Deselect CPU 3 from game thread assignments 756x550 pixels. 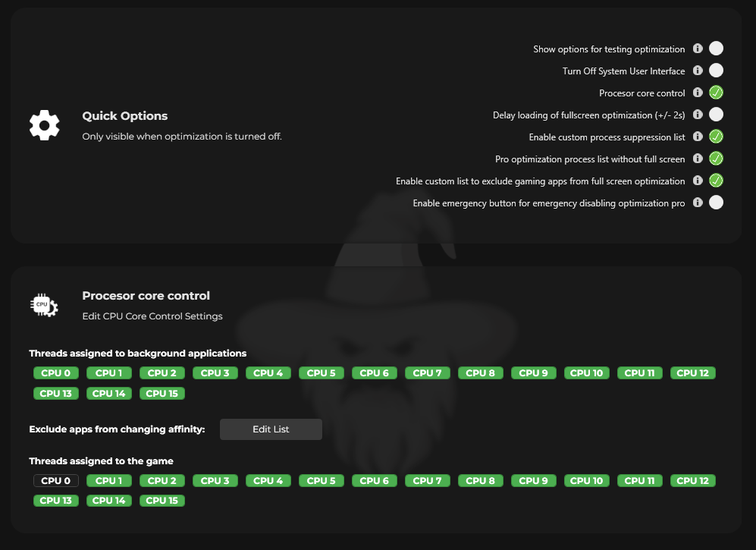(215, 480)
